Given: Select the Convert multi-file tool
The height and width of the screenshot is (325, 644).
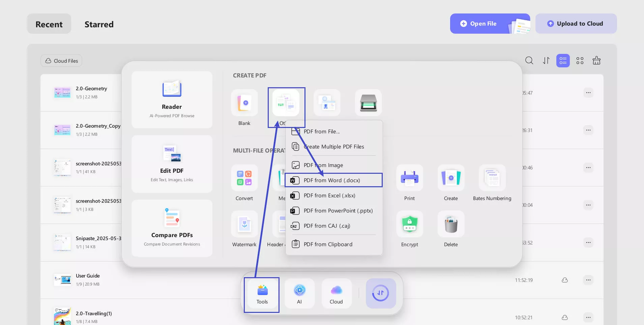Looking at the screenshot, I should point(244,178).
